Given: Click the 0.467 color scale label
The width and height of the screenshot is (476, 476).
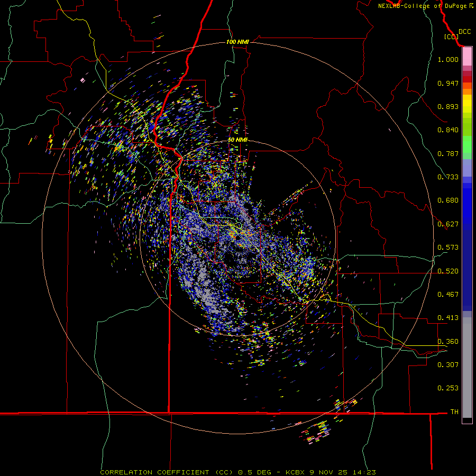Looking at the screenshot, I should click(448, 295).
